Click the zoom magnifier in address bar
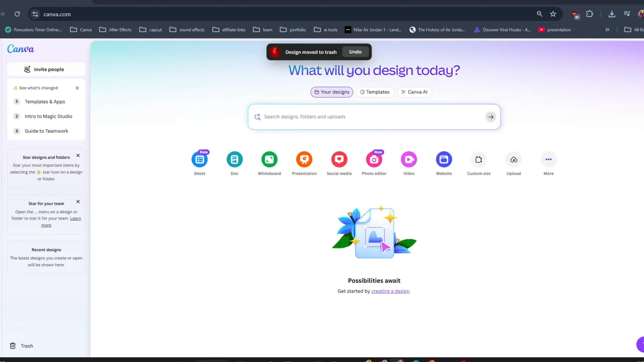This screenshot has height=362, width=644. (539, 14)
